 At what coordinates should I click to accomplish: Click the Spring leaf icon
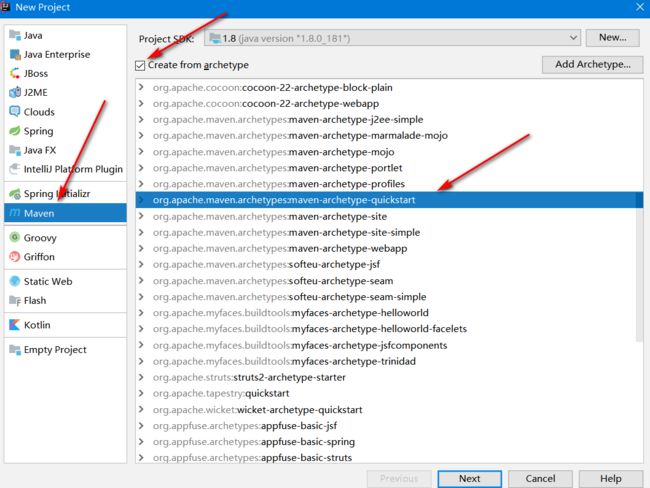coord(15,131)
